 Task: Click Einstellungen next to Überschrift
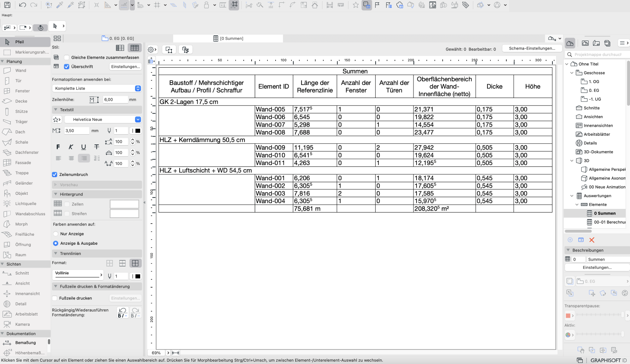[x=126, y=67]
